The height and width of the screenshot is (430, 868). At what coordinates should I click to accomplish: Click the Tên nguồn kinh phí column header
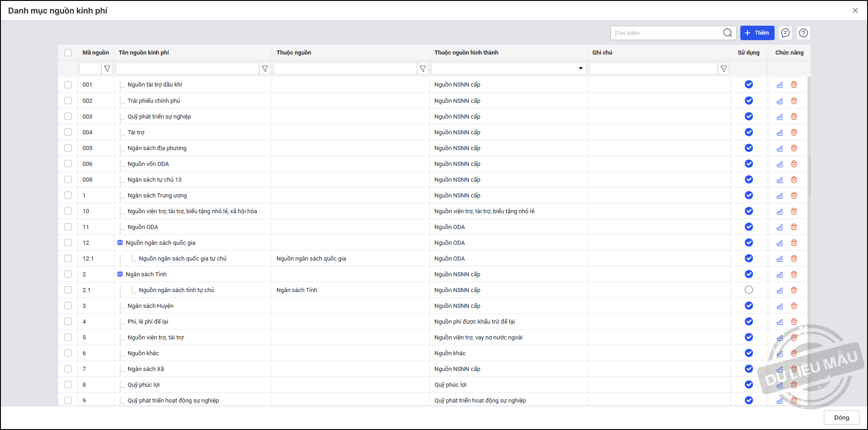point(144,53)
